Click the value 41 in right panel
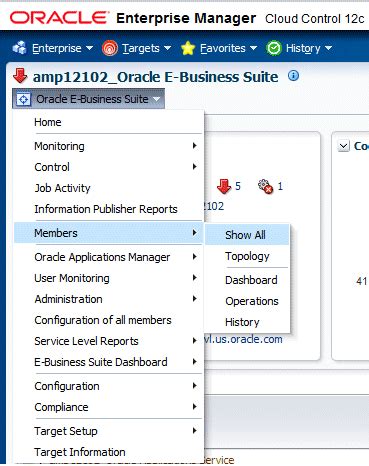The height and width of the screenshot is (466, 369). click(362, 281)
